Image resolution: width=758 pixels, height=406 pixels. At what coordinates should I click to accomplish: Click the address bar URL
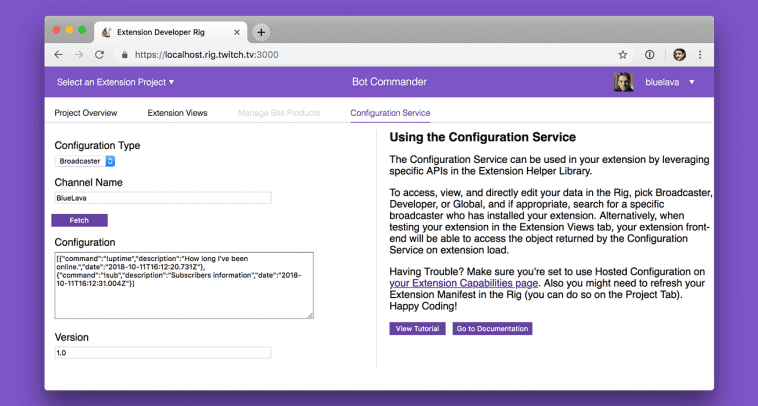tap(206, 55)
